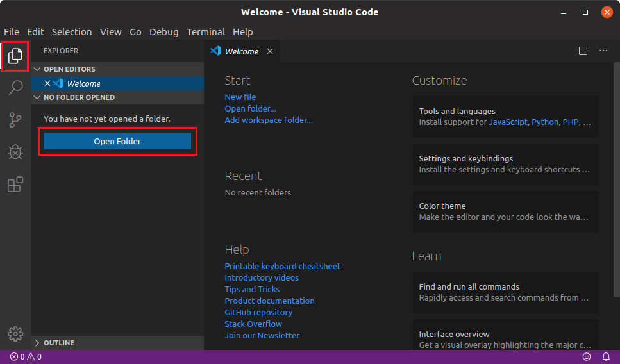Open the Search view icon
Viewport: 620px width, 364px height.
[x=15, y=88]
